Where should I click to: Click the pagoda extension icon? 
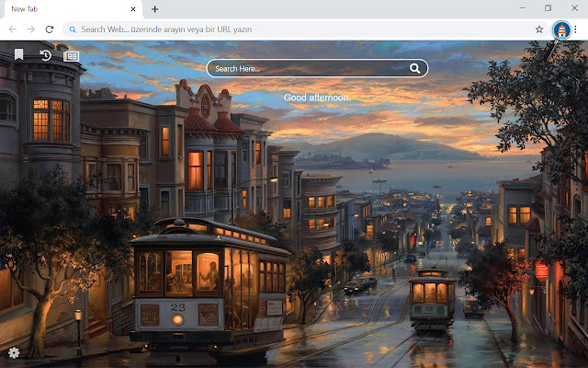pos(561,30)
